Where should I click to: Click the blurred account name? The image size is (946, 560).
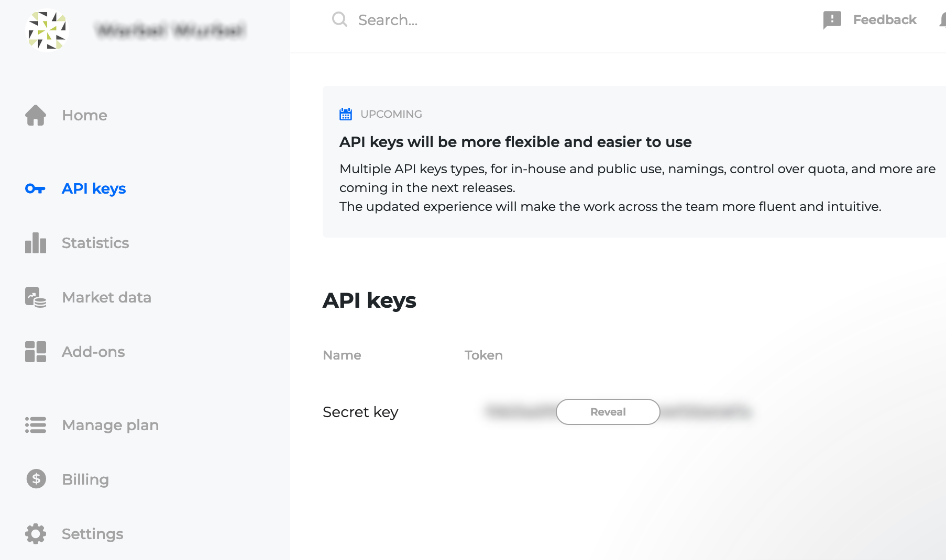(x=171, y=30)
